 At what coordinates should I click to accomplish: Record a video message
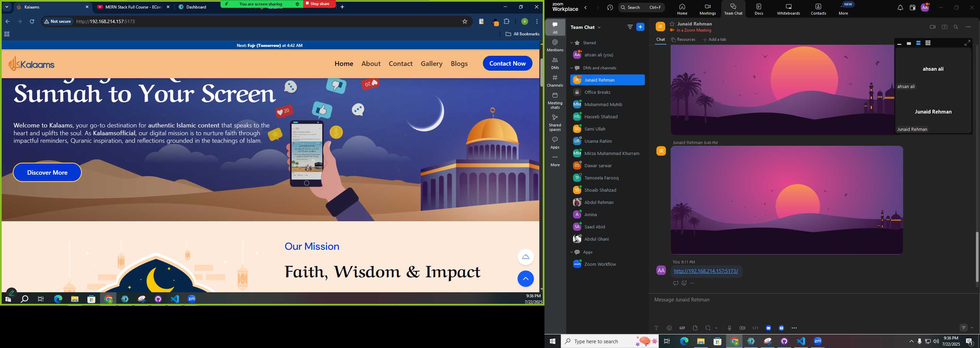coord(742,328)
